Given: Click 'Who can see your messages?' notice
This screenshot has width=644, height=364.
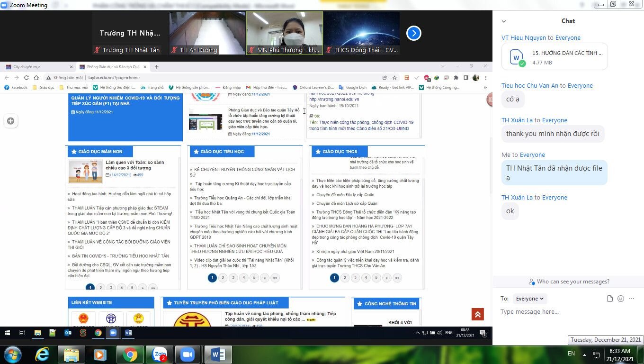Looking at the screenshot, I should (x=569, y=282).
